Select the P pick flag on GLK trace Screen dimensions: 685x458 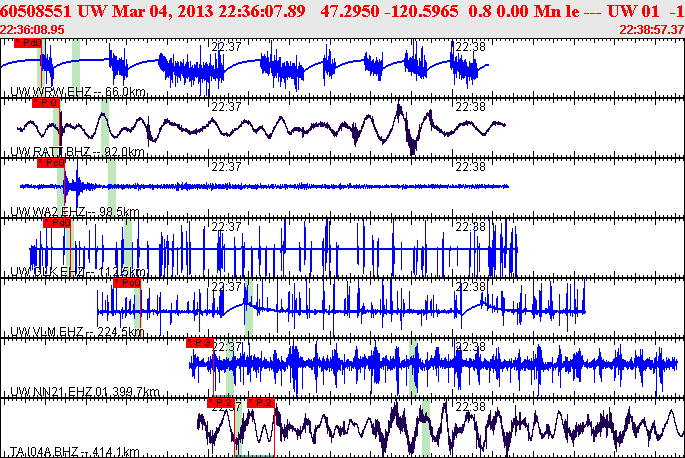pyautogui.click(x=58, y=223)
